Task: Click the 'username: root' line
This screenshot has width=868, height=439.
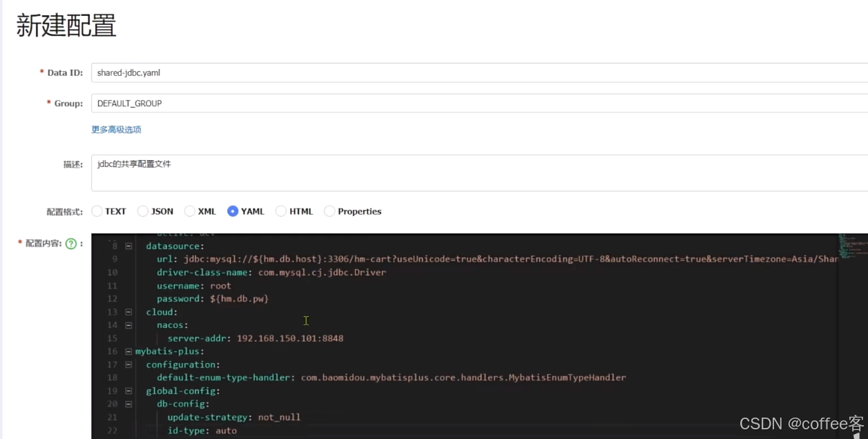Action: click(194, 286)
